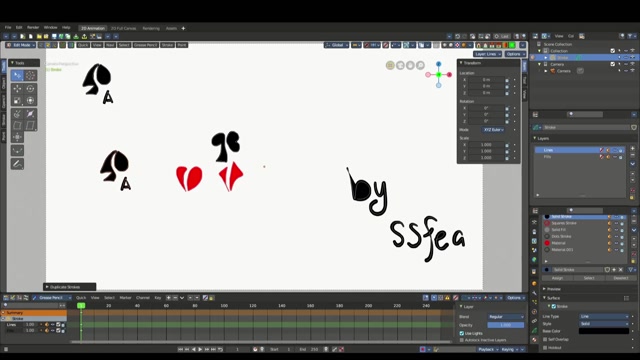Screen dimensions: 640x360
Task: Play the animation forward
Action: [x=200, y=349]
